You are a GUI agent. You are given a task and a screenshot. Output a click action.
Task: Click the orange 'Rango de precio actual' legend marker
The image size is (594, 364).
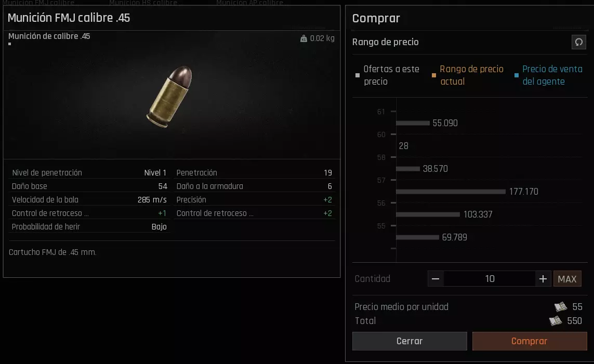(x=434, y=75)
